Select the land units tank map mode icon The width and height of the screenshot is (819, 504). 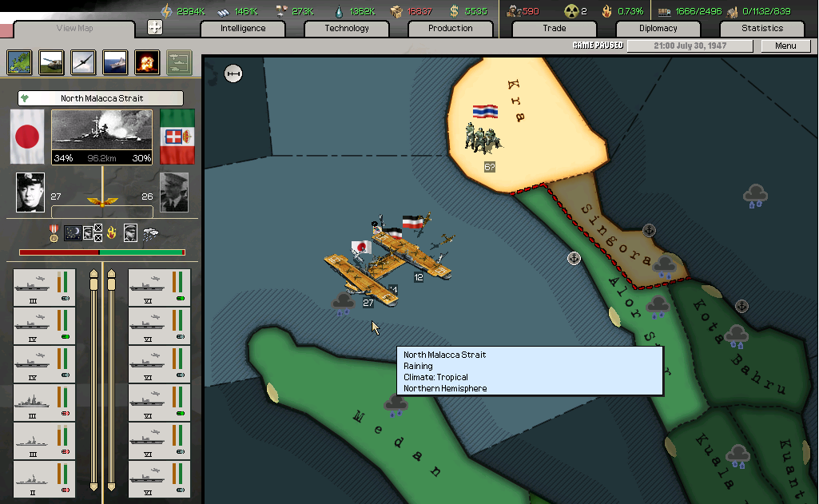point(52,62)
